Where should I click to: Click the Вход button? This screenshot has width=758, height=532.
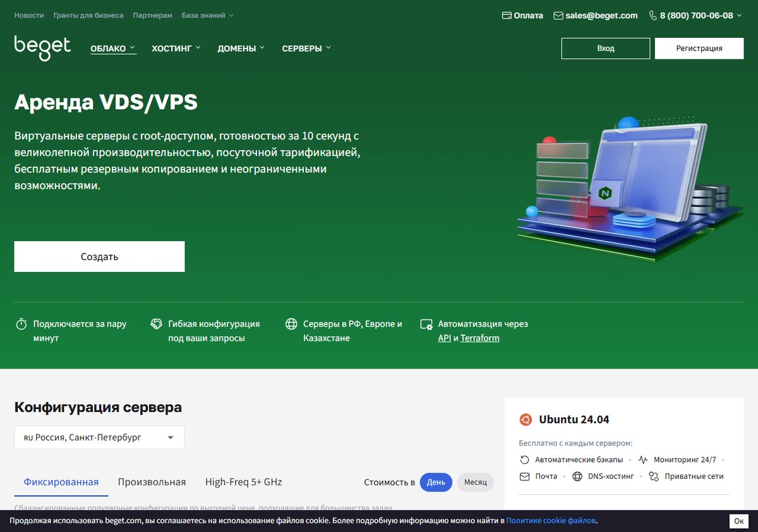coord(606,49)
